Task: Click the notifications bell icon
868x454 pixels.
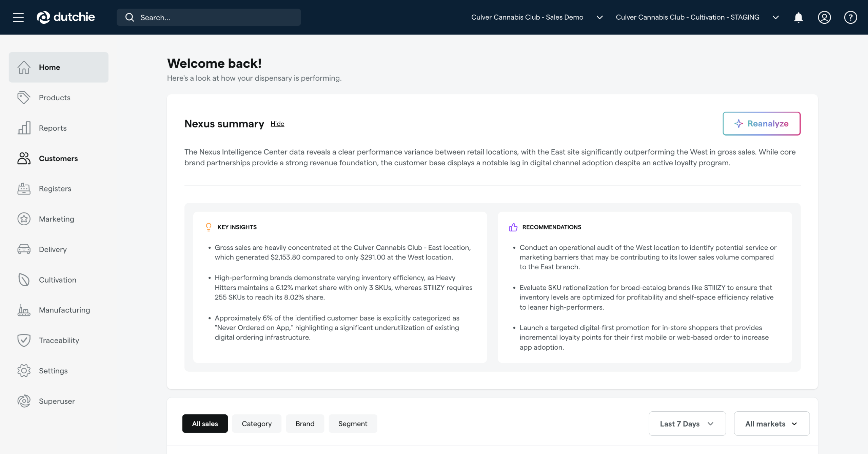Action: [798, 17]
